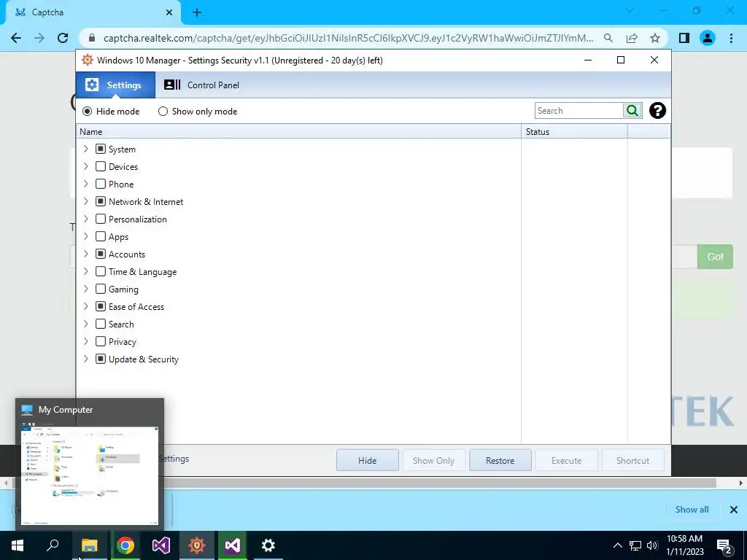
Task: Expand the Phone tree node
Action: tap(86, 184)
